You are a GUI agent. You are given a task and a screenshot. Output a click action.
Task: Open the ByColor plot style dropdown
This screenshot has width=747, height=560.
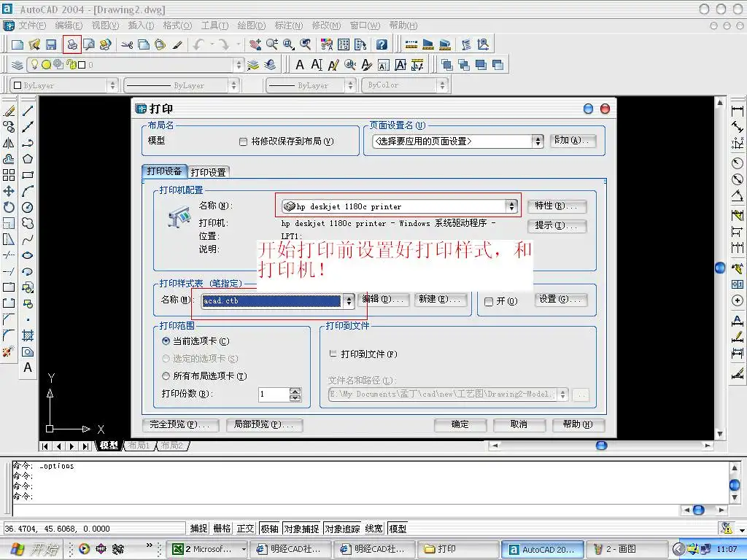[442, 85]
